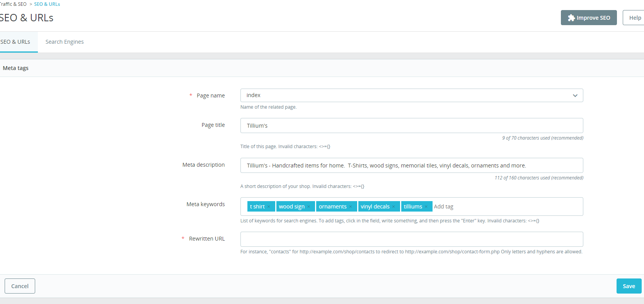The height and width of the screenshot is (304, 644).
Task: Open the Help button
Action: (634, 18)
